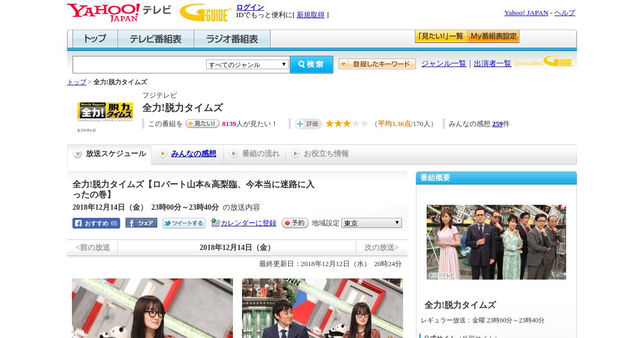The height and width of the screenshot is (338, 644).
Task: Click the star rating display
Action: (347, 123)
